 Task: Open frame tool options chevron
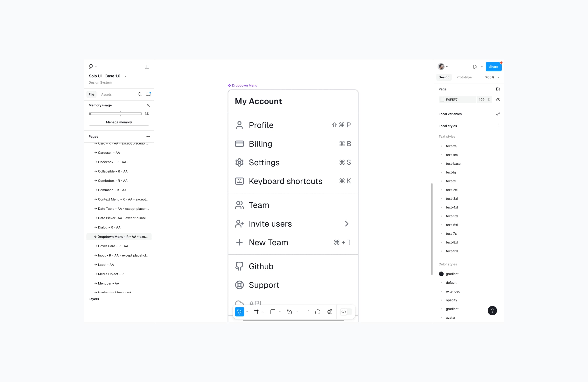(263, 312)
